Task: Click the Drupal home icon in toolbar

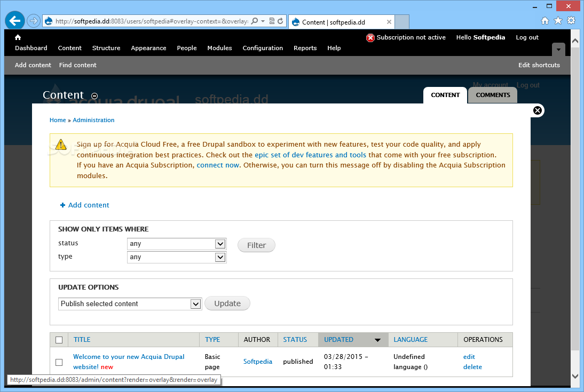Action: [18, 37]
